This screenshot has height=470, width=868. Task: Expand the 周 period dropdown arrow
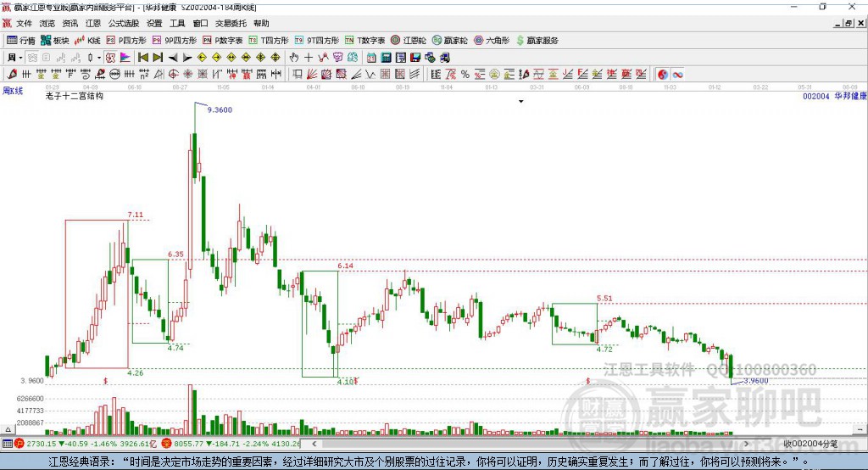coord(20,58)
